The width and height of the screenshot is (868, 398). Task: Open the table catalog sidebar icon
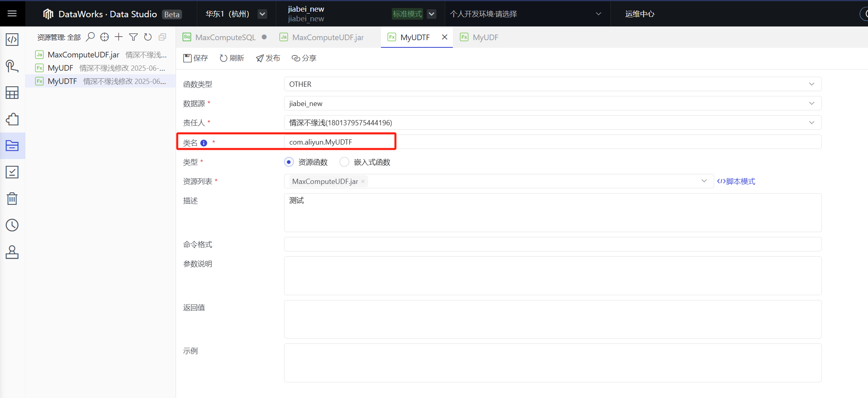(12, 93)
